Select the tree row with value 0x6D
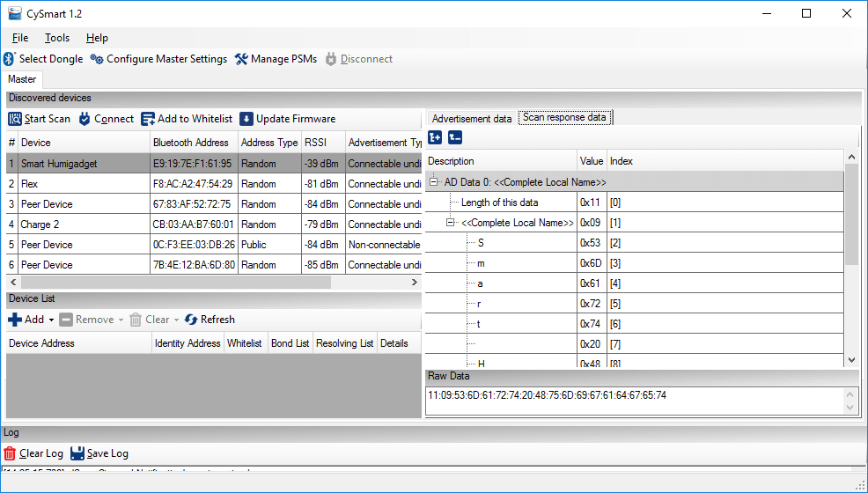The height and width of the screenshot is (493, 868). click(x=635, y=263)
